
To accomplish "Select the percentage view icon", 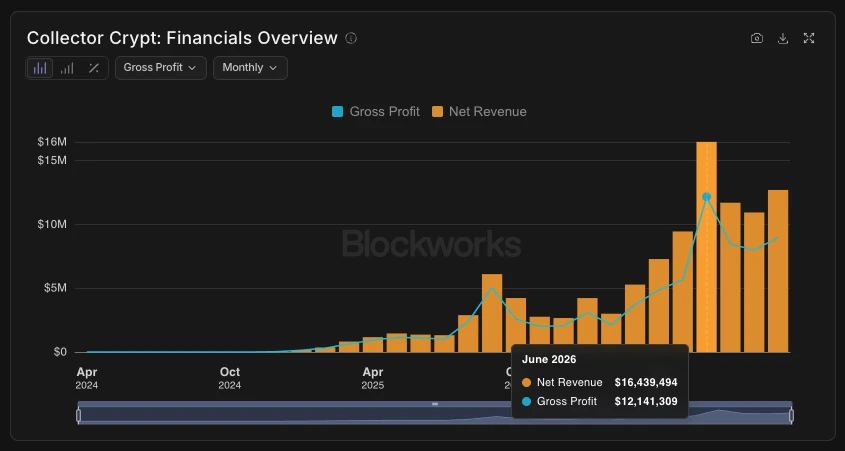I will pos(94,68).
